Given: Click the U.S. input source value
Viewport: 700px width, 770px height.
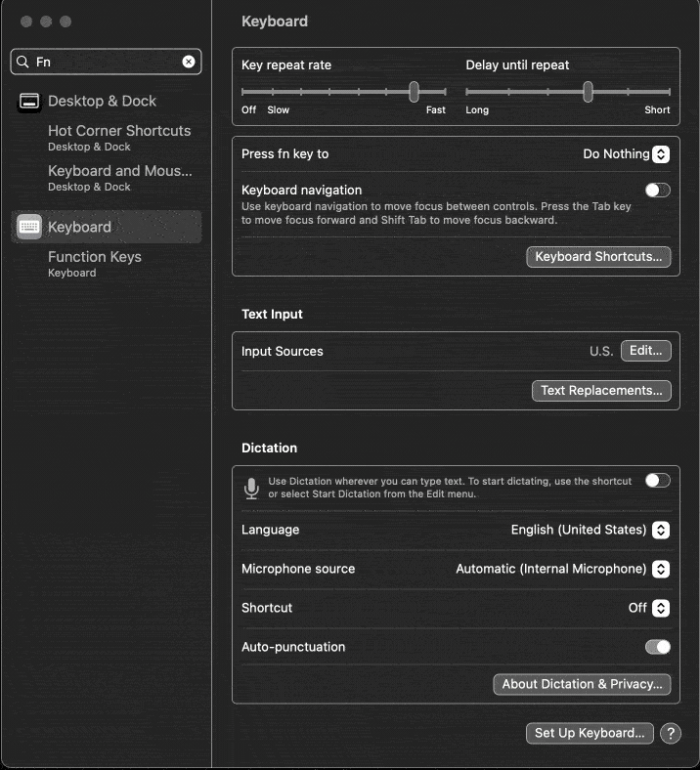Looking at the screenshot, I should tap(601, 352).
